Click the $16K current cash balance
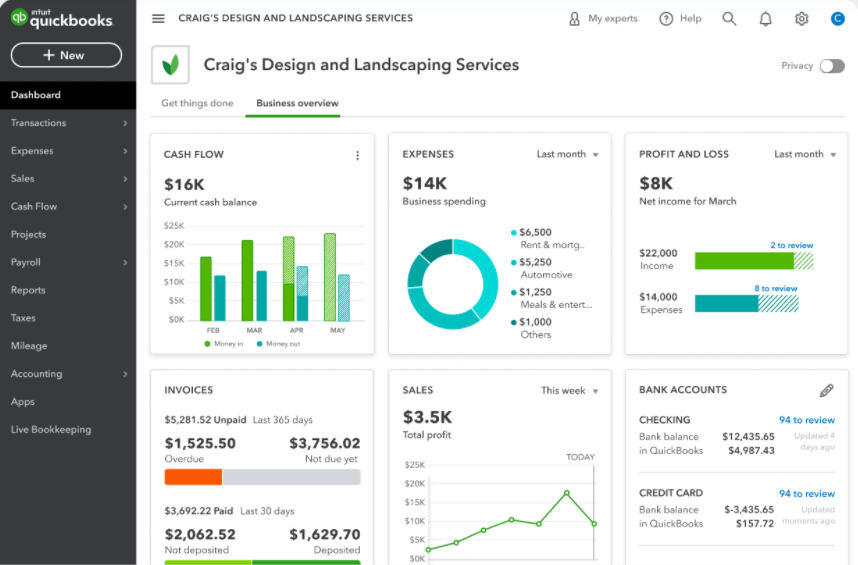Image resolution: width=858 pixels, height=565 pixels. [x=184, y=184]
